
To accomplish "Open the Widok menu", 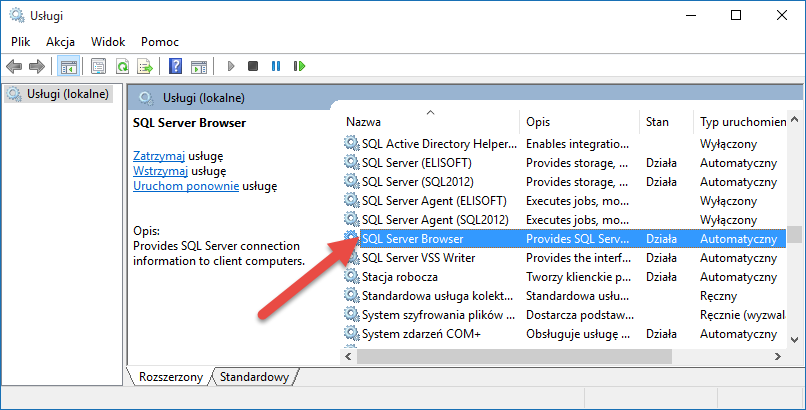I will point(108,42).
